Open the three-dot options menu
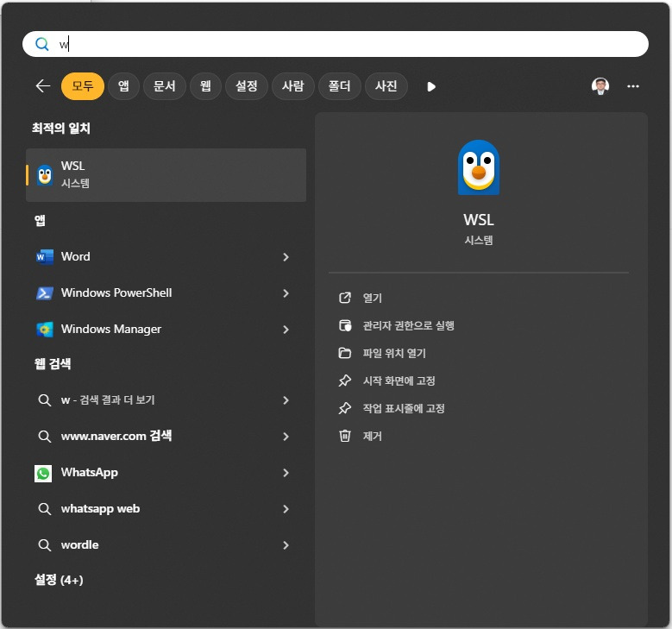This screenshot has width=672, height=629. point(633,86)
